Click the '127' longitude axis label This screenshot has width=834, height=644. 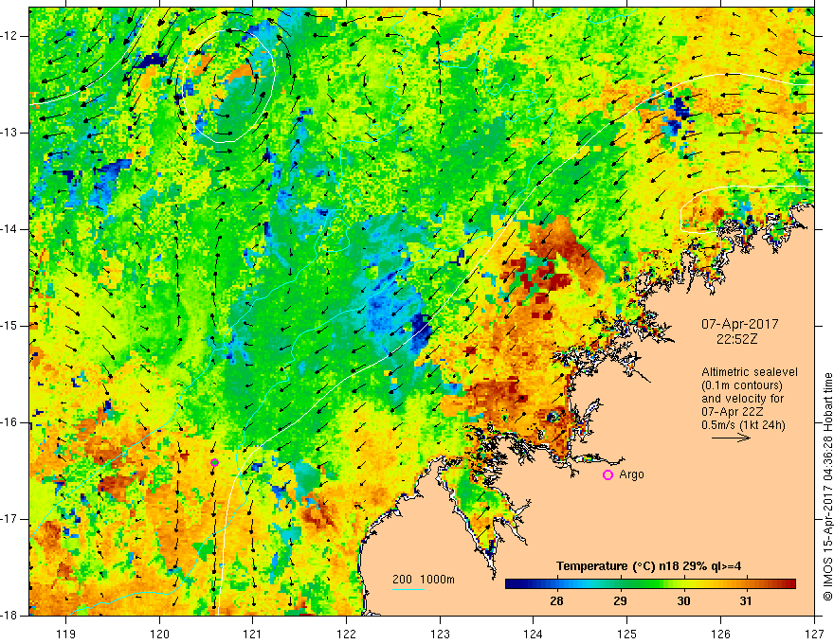[814, 634]
